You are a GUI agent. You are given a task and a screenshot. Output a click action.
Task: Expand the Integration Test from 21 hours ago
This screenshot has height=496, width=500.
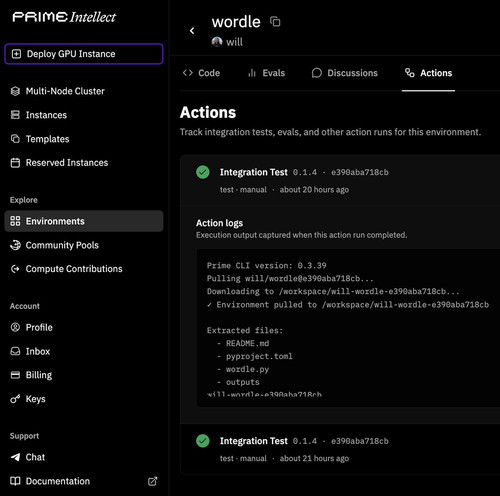(340, 449)
